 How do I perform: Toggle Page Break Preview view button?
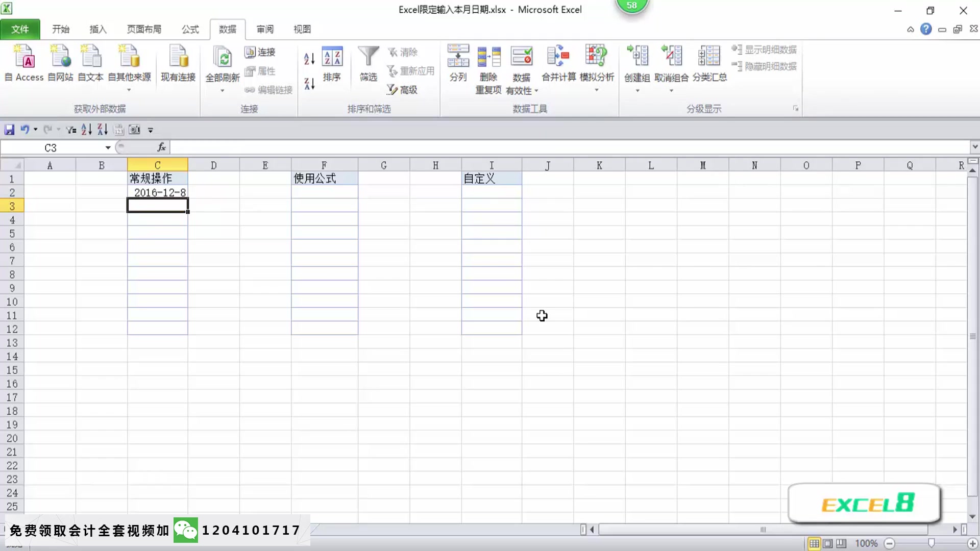(x=841, y=543)
